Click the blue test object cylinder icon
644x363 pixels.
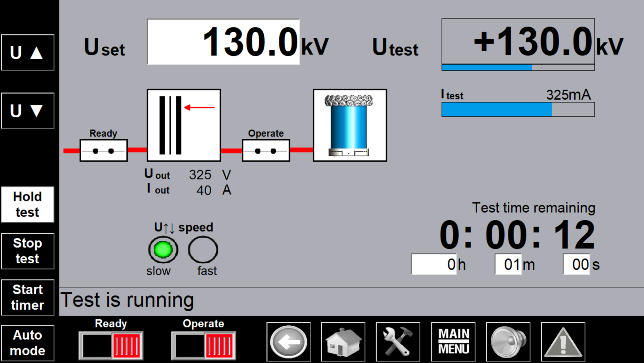[x=350, y=125]
